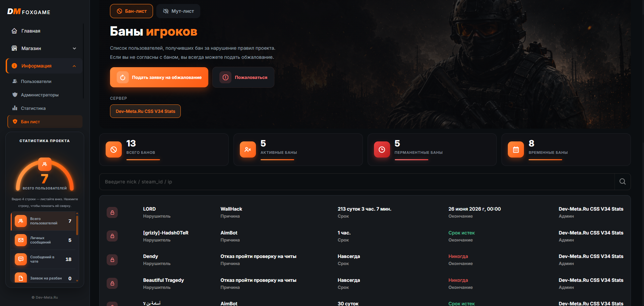Screen dimensions: 644x306
Task: Click the shop icon beside Магазин
Action: [14, 48]
